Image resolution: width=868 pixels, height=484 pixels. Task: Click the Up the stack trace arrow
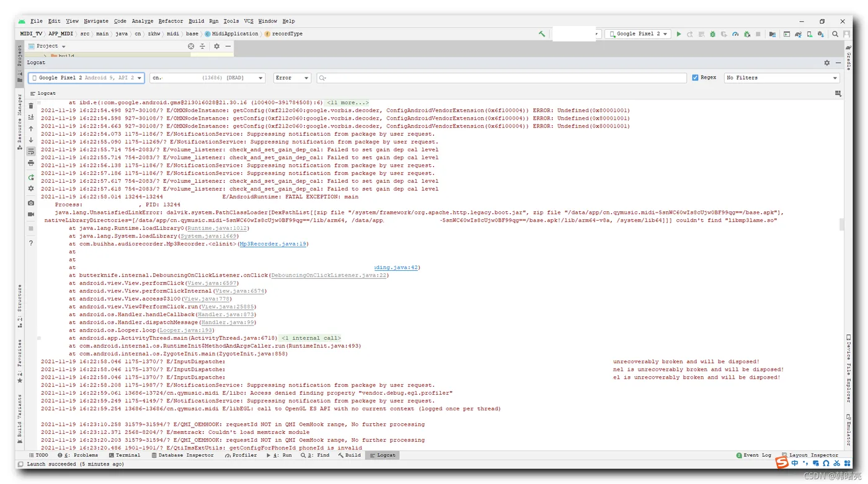[31, 129]
